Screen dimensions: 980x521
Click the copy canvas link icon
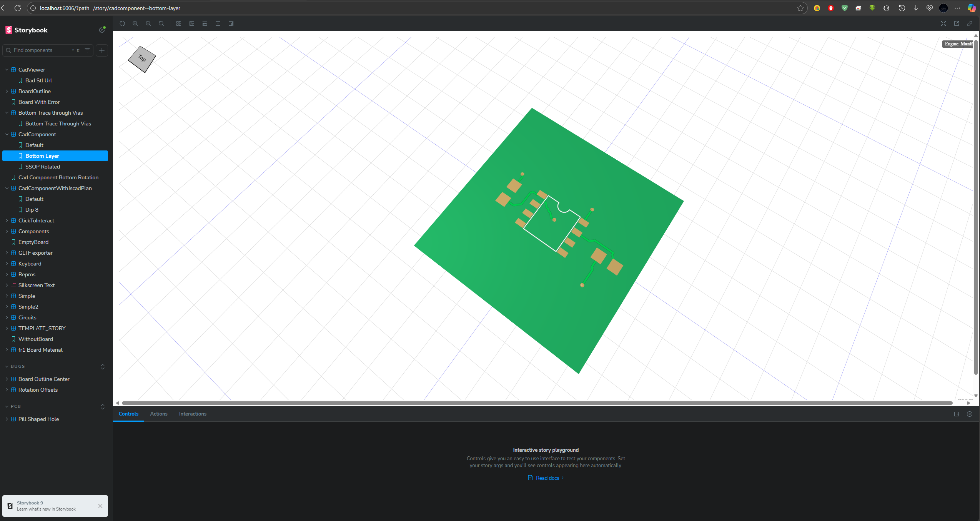(970, 23)
